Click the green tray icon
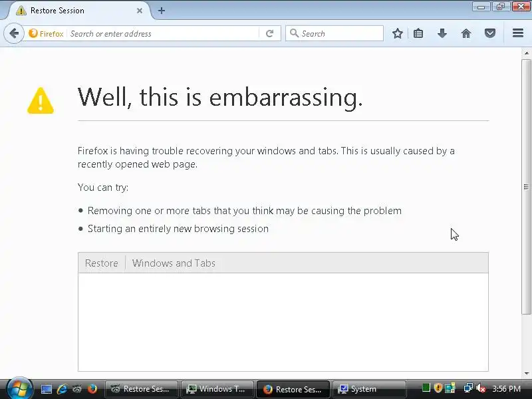Screen dimensions: 532x399 point(426,388)
